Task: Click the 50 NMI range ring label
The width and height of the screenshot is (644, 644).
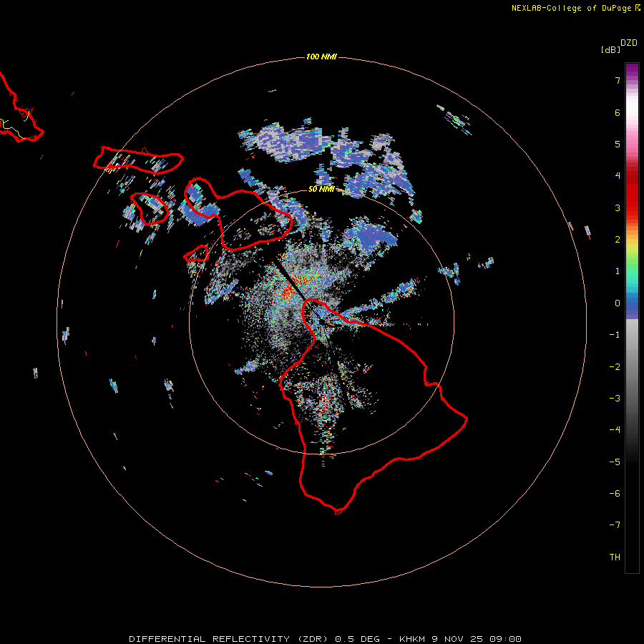Action: pyautogui.click(x=321, y=189)
